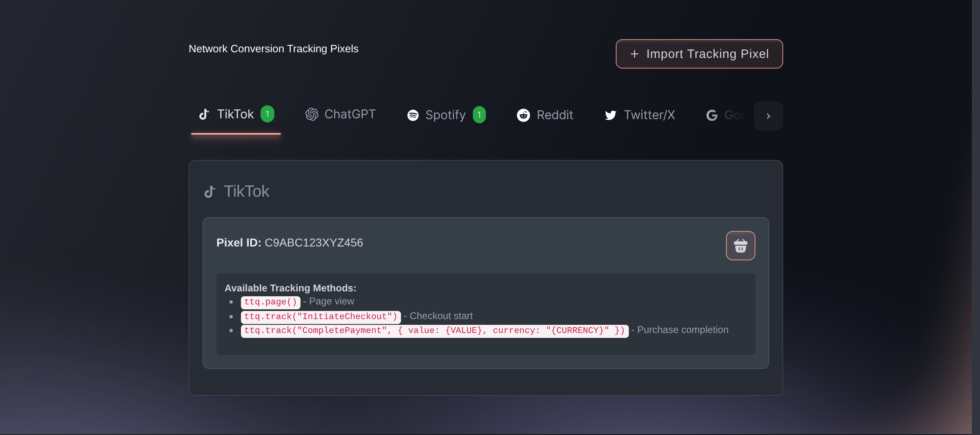Click the green count badge on Spotify tab
980x435 pixels.
coord(479,115)
